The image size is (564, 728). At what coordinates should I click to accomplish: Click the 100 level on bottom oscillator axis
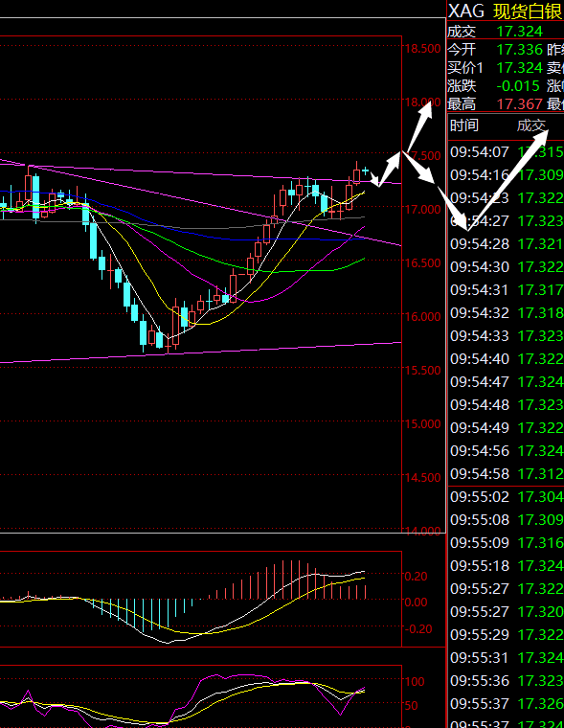[x=415, y=682]
